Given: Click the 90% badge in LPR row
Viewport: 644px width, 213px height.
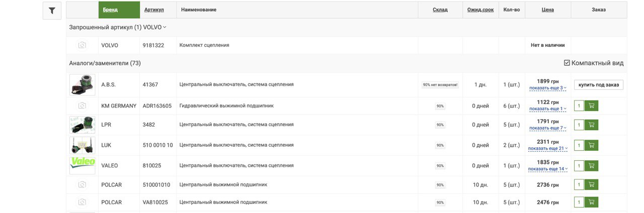Looking at the screenshot, I should 440,125.
